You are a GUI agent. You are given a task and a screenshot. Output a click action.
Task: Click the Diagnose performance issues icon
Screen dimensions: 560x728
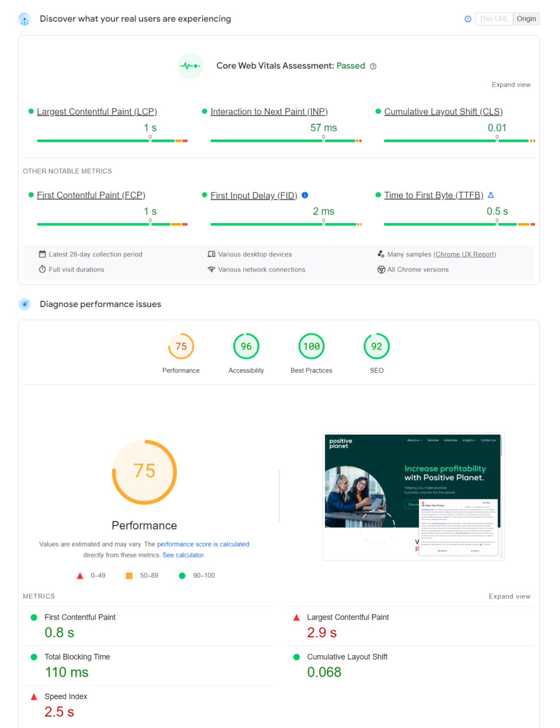(x=24, y=304)
